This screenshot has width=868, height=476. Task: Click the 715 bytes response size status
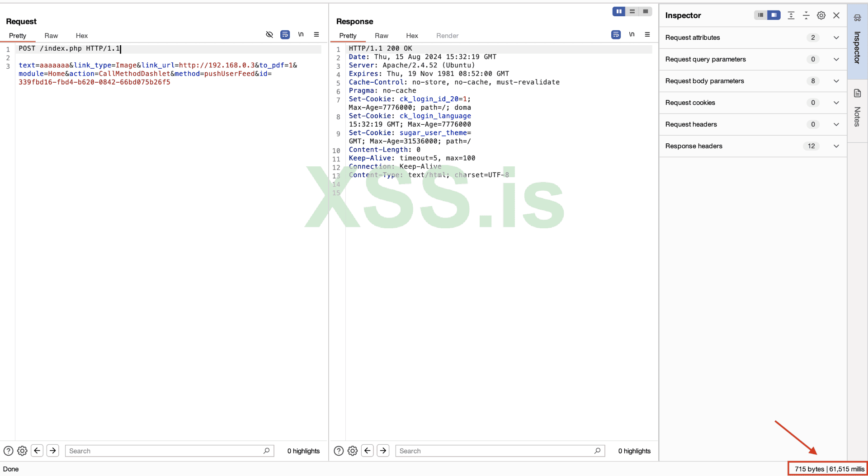click(x=809, y=469)
